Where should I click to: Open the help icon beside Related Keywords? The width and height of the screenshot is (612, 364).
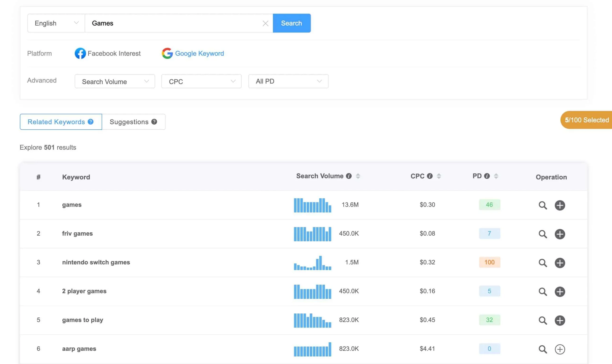tap(90, 122)
